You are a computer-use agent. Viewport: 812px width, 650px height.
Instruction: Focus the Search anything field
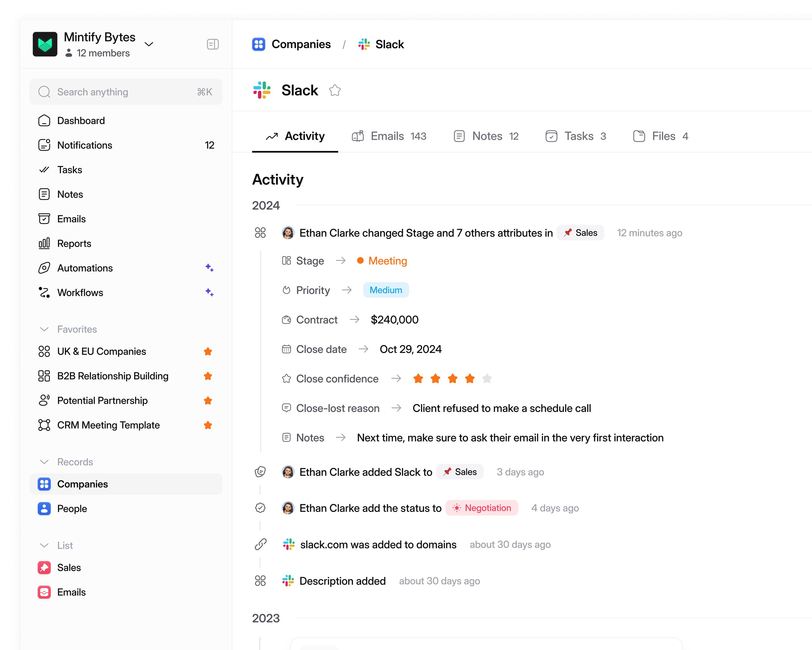pyautogui.click(x=126, y=92)
